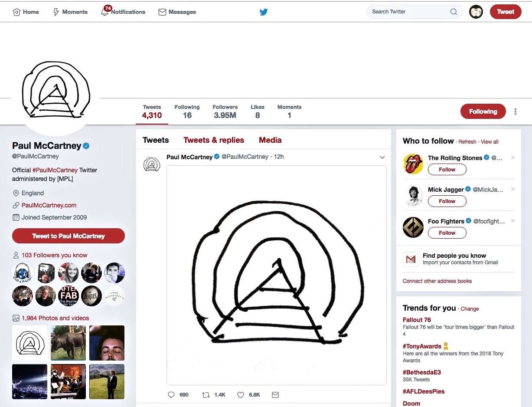Click the Twitter bird logo
The height and width of the screenshot is (407, 532).
click(264, 12)
